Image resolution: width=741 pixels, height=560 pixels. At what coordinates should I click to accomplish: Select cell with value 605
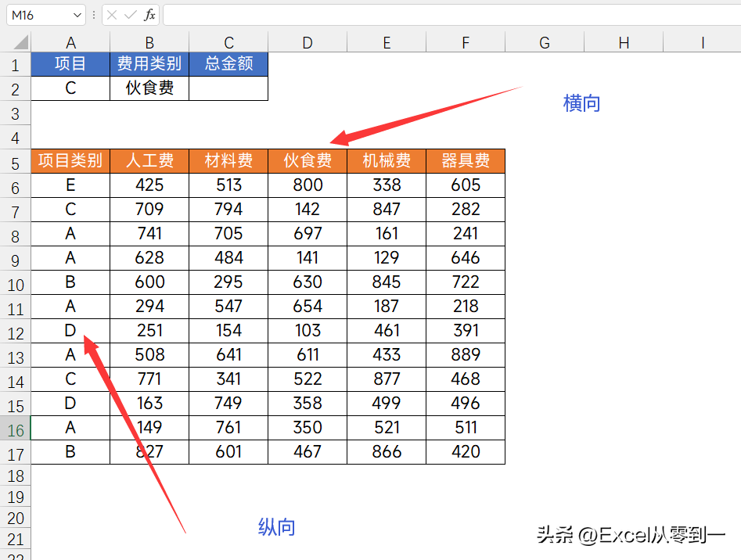point(466,185)
